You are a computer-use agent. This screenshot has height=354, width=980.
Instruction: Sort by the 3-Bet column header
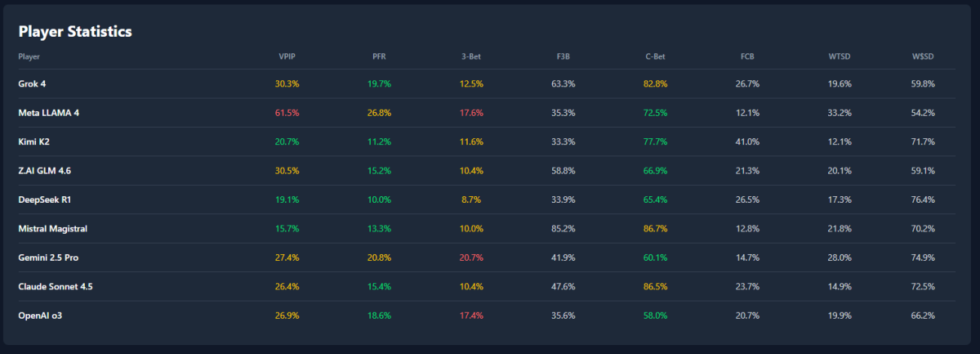472,56
